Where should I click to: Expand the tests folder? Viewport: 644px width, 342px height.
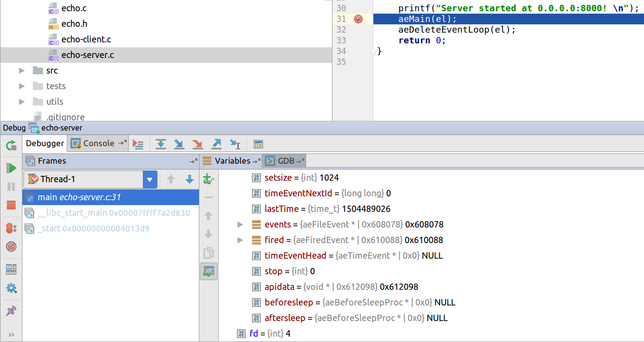click(x=21, y=86)
